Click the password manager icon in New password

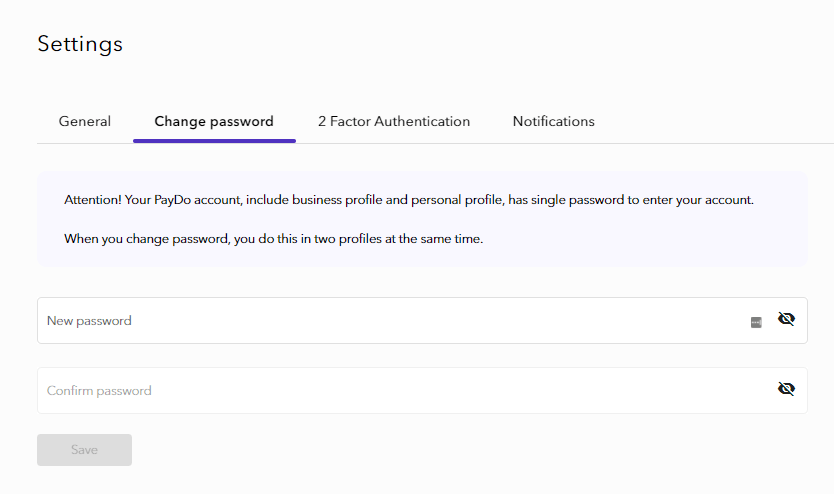756,322
